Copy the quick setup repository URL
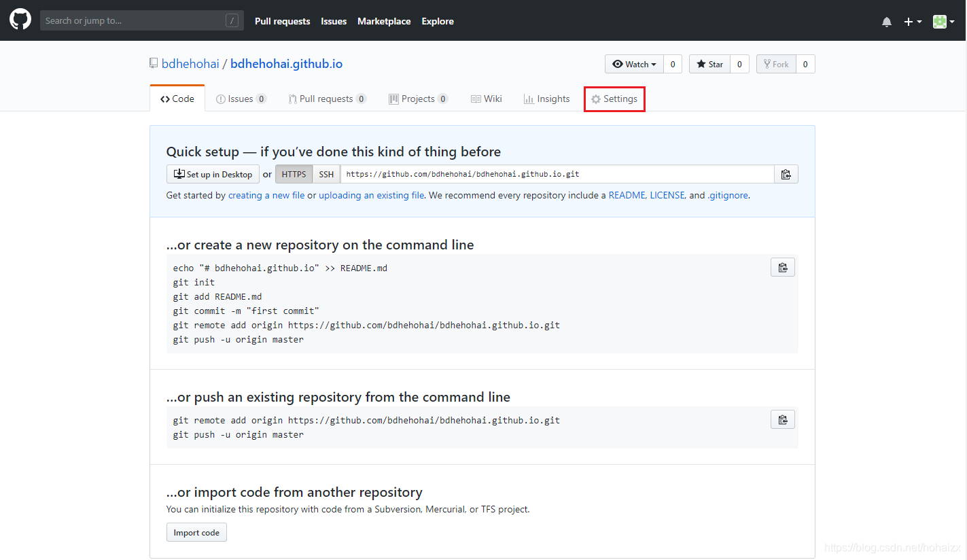 (x=786, y=174)
